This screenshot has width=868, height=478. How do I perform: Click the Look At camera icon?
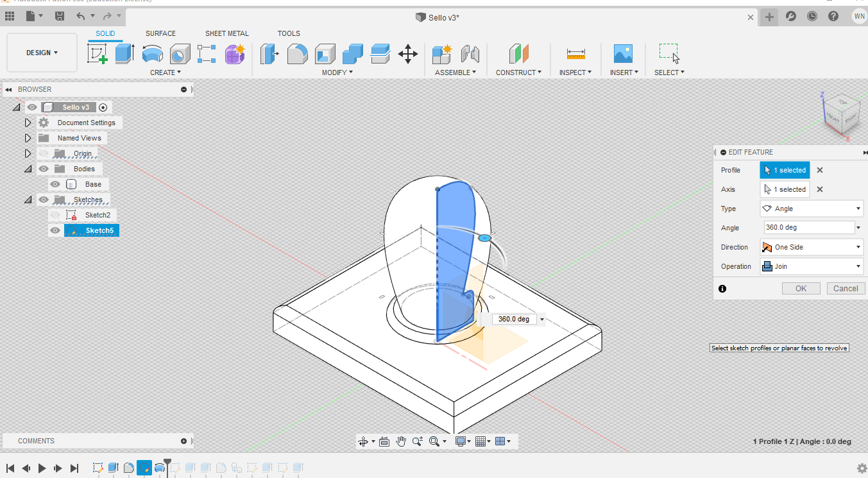click(384, 441)
